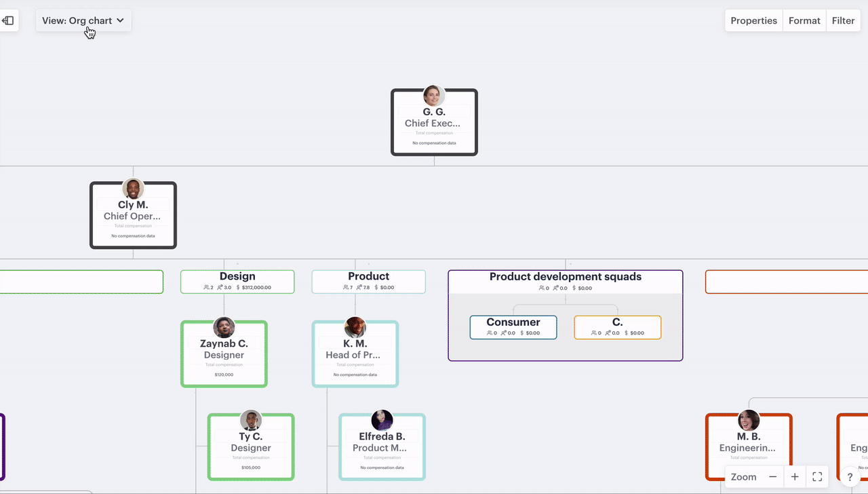Click the Zoom label button
This screenshot has width=868, height=494.
(743, 477)
